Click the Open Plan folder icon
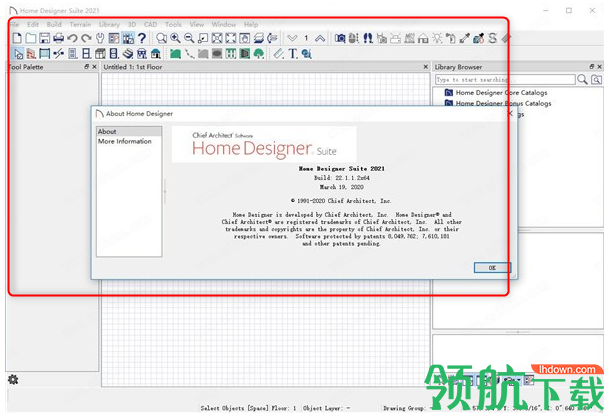The width and height of the screenshot is (604, 417). tap(31, 38)
